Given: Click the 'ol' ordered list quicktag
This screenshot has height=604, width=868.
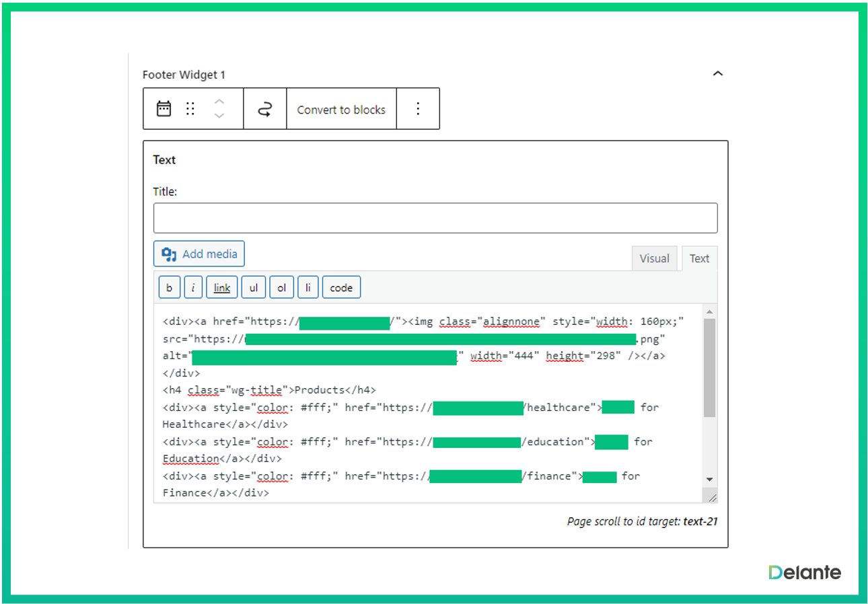Looking at the screenshot, I should point(281,288).
